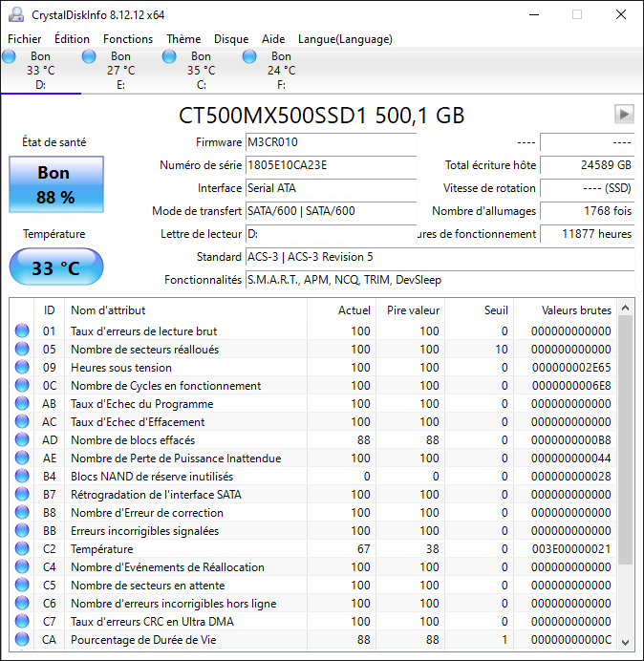Viewport: 644px width, 661px height.
Task: Click the 33 °C temperature indicator button
Action: pos(55,267)
